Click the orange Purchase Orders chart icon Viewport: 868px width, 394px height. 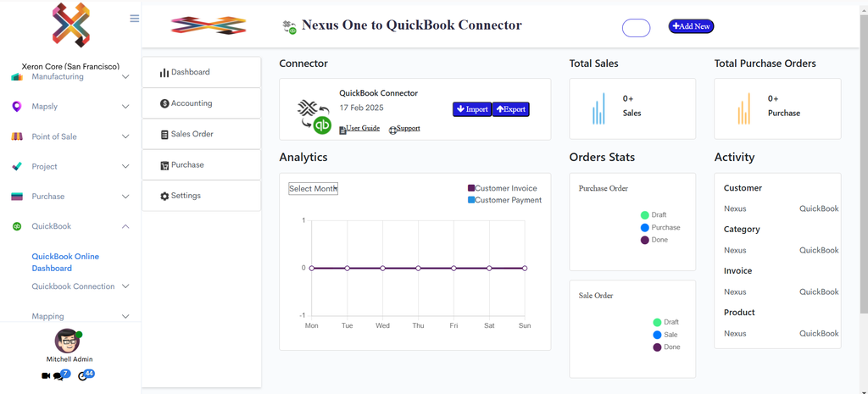(743, 108)
